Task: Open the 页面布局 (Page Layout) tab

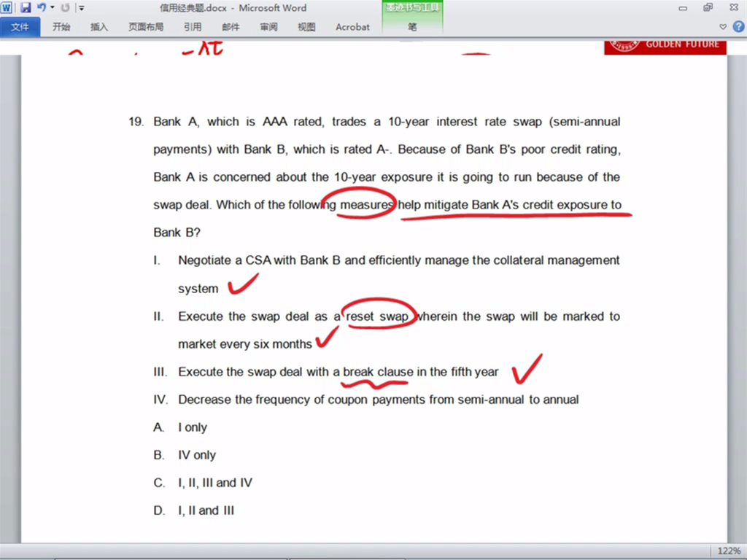Action: [x=146, y=27]
